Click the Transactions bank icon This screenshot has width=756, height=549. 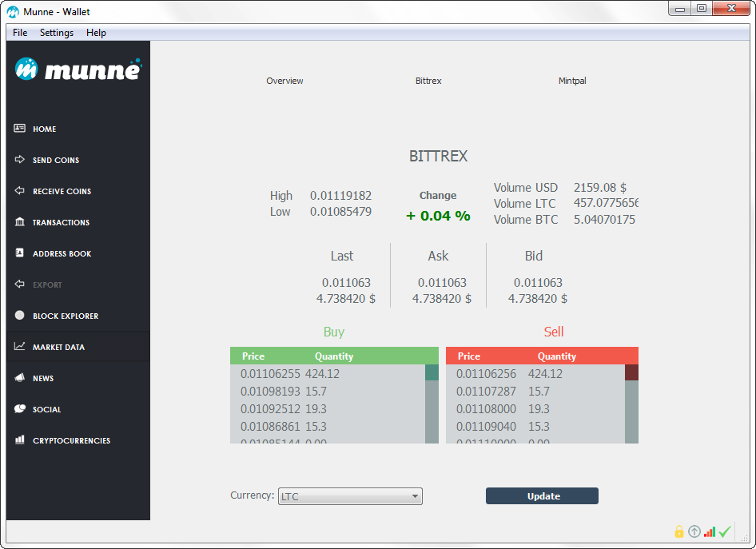point(19,221)
